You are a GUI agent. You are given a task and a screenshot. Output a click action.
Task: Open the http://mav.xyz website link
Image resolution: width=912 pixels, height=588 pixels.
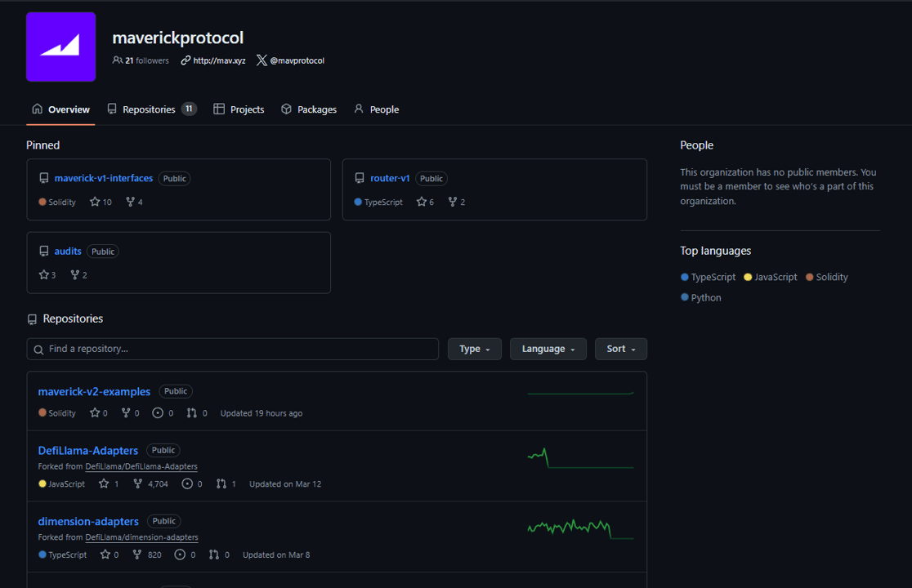click(x=219, y=60)
